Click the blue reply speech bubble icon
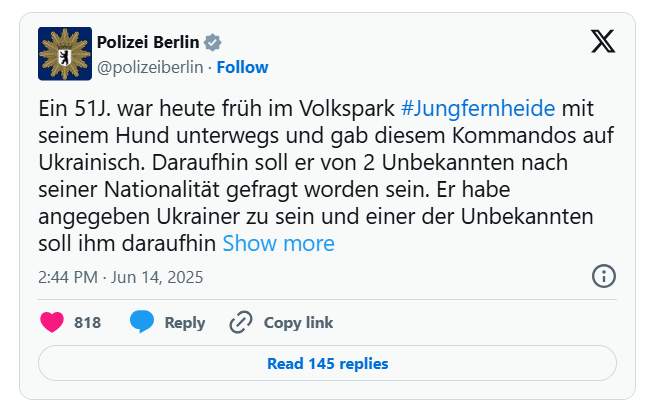The image size is (658, 416). coord(142,322)
